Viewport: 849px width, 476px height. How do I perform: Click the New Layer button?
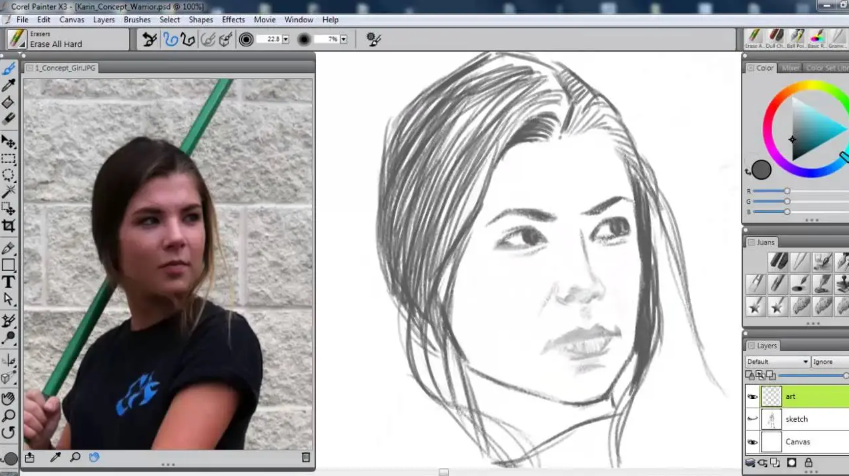(775, 462)
